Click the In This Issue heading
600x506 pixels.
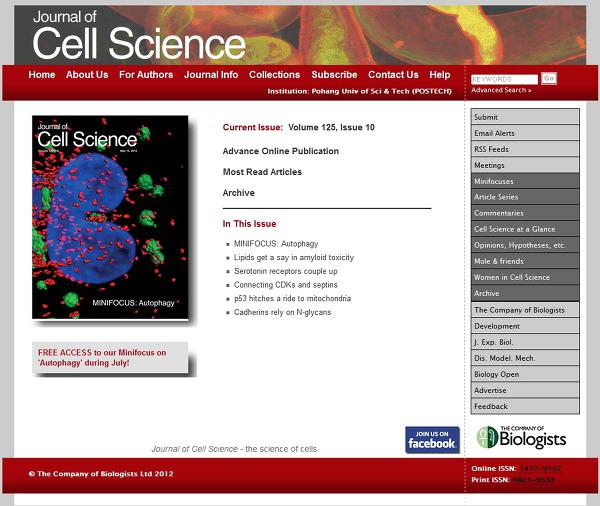pos(249,224)
